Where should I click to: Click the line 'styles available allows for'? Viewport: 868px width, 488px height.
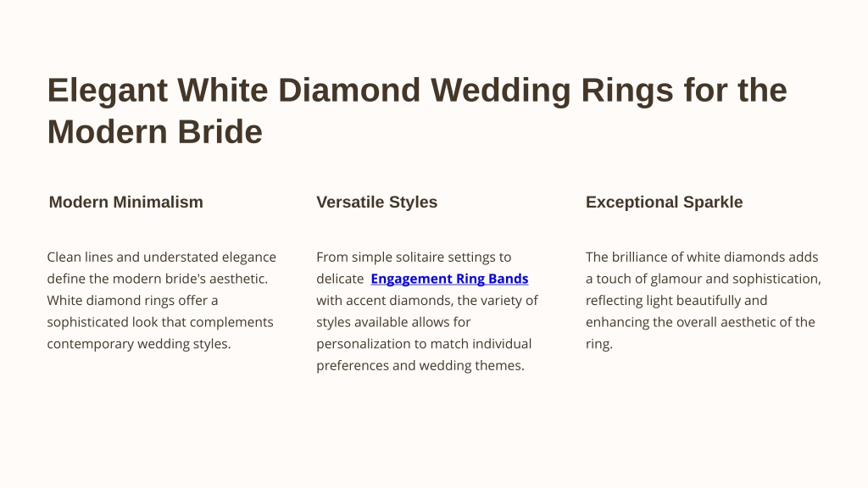(x=393, y=322)
